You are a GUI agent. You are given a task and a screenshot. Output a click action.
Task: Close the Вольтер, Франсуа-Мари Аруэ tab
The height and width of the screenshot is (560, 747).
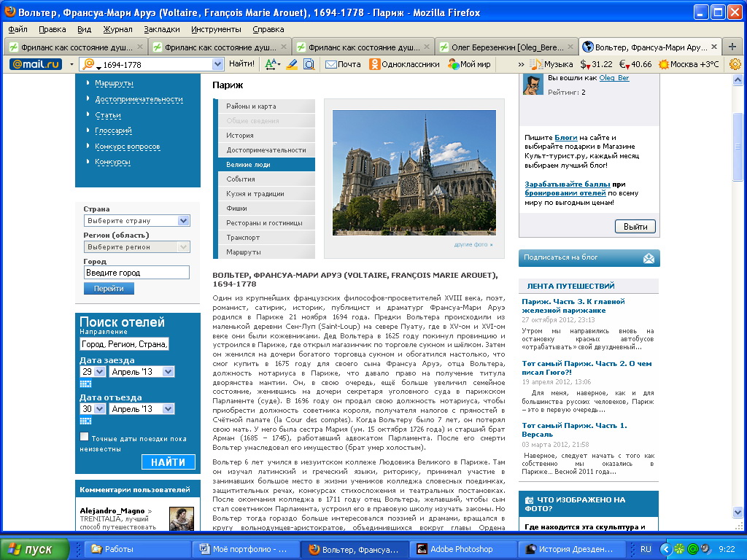(x=713, y=47)
